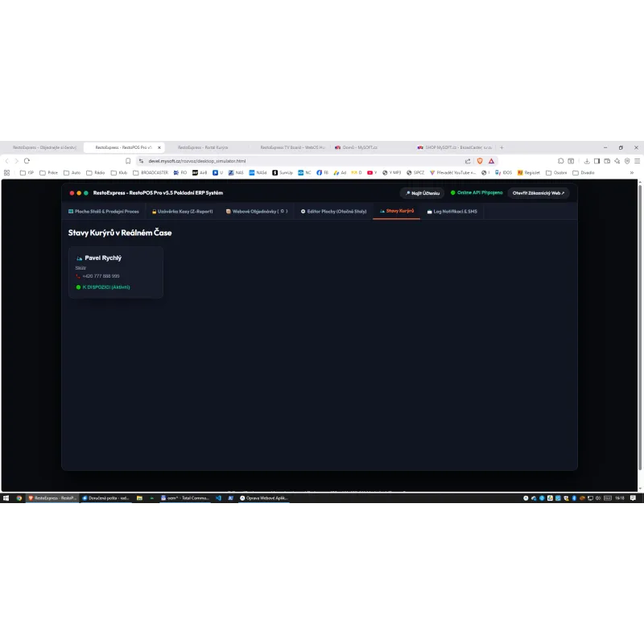This screenshot has width=644, height=644.
Task: Open Oprava Webové Aplik taskbar item
Action: 264,498
